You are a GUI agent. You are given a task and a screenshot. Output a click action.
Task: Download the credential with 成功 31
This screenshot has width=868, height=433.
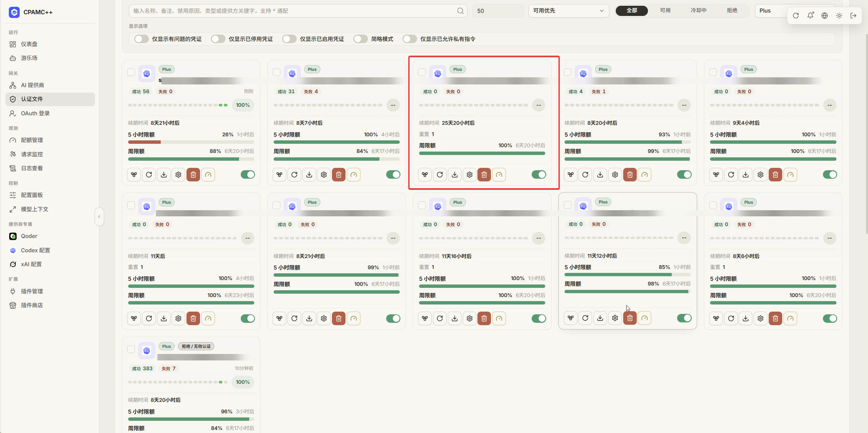[x=309, y=175]
